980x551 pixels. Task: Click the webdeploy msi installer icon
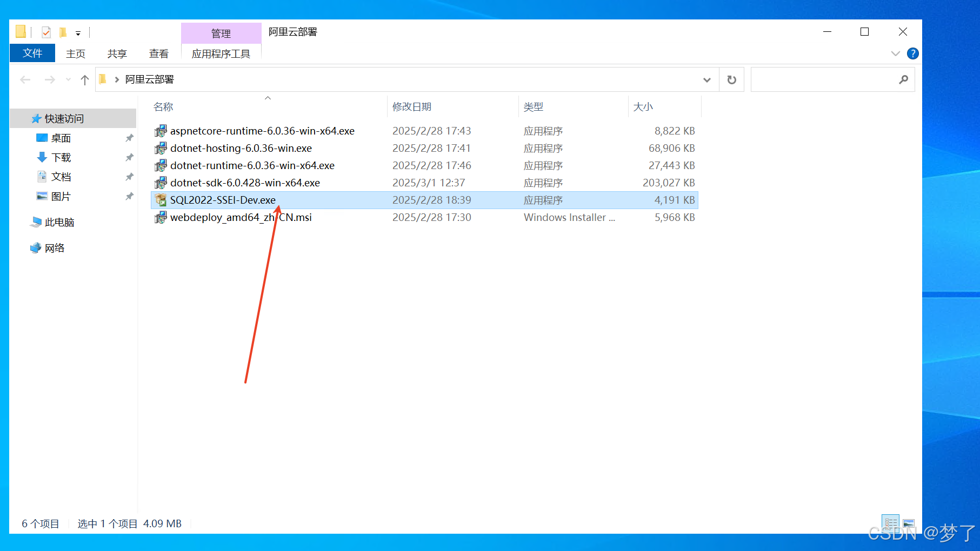161,217
